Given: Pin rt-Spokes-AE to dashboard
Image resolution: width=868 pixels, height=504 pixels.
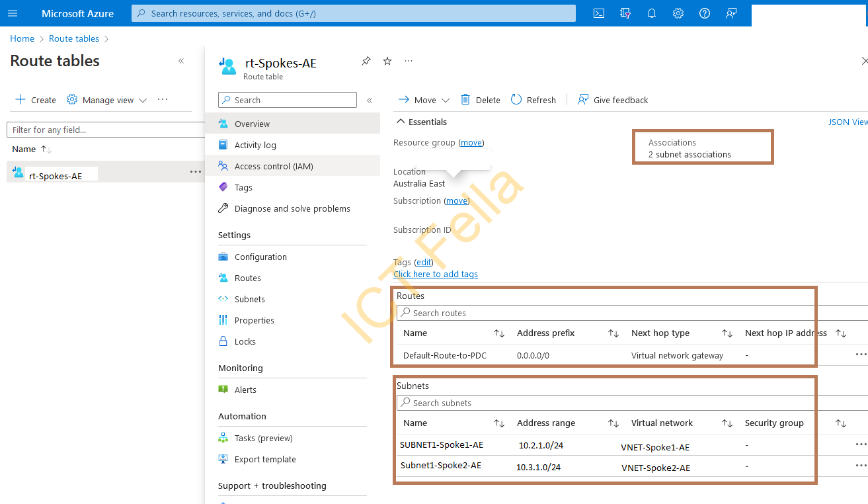Looking at the screenshot, I should point(366,60).
